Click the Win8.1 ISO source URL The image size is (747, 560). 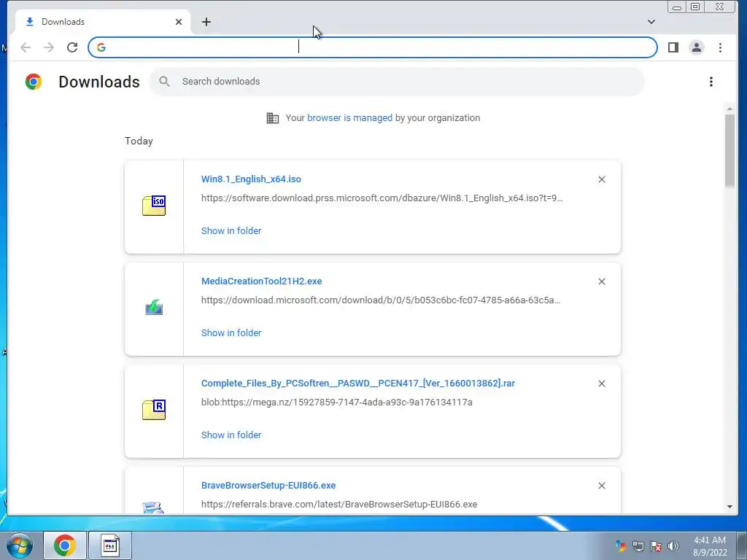coord(382,198)
